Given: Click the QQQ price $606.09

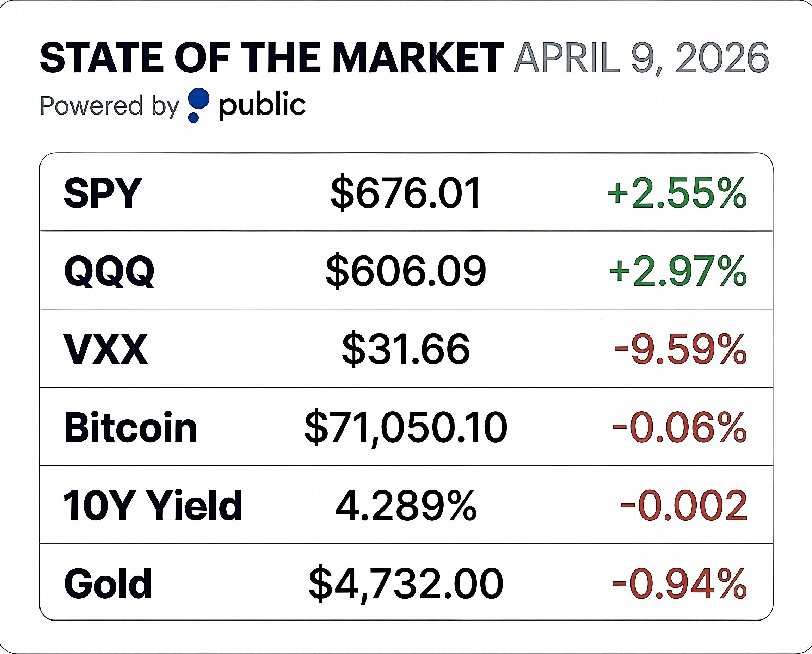Looking at the screenshot, I should coord(406,271).
